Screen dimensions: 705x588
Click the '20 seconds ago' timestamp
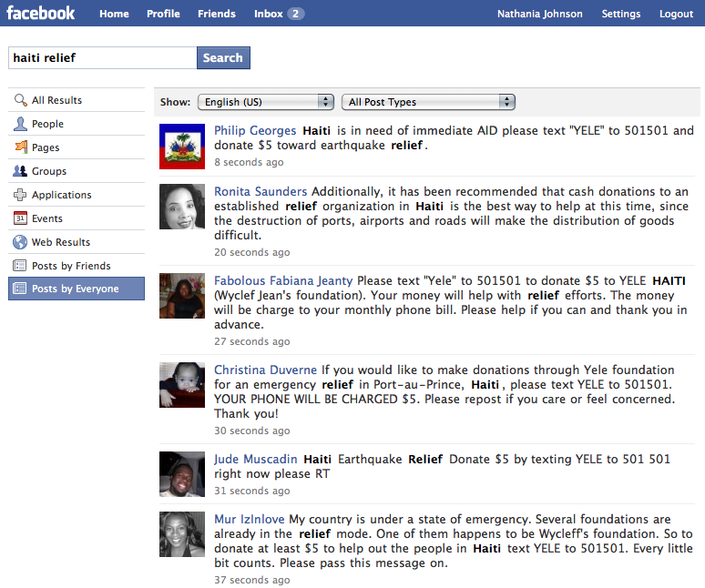pyautogui.click(x=251, y=252)
